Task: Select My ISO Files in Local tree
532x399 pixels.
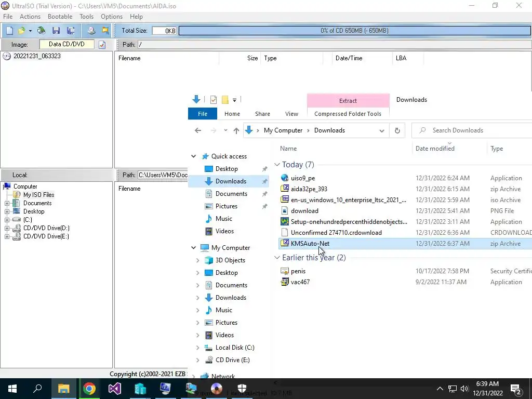Action: click(x=38, y=195)
